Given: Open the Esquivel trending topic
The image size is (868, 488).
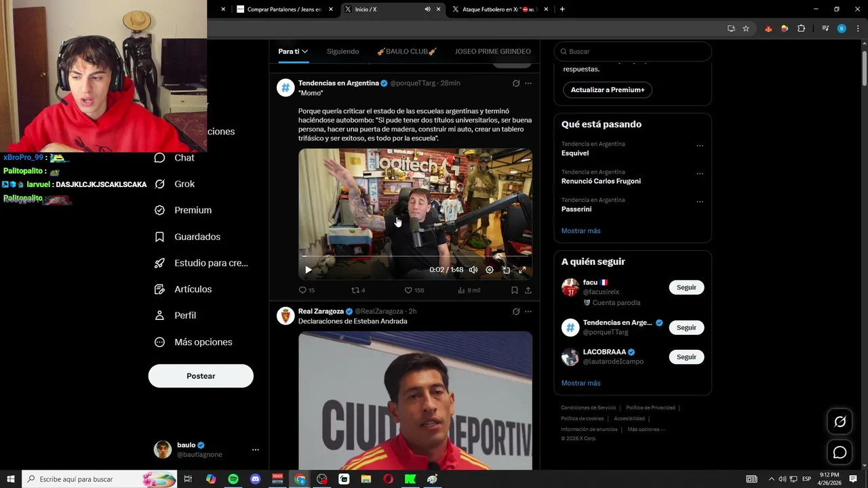Looking at the screenshot, I should point(575,153).
